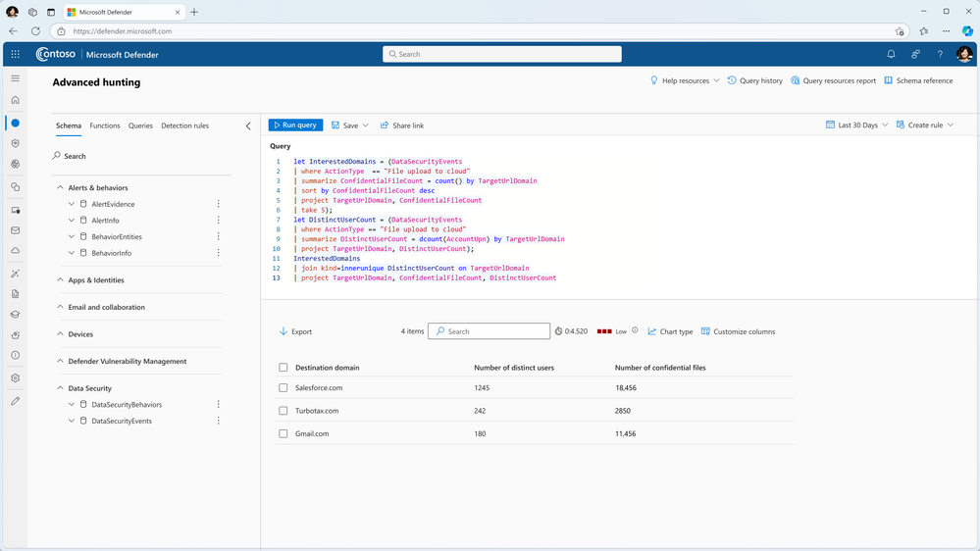Click the pencil customize icon in sidebar
This screenshot has width=980, height=551.
[15, 401]
